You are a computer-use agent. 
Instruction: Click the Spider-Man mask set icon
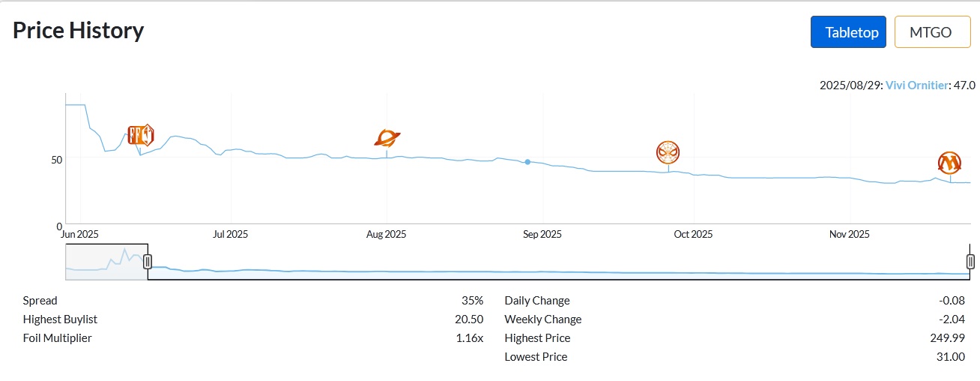click(x=668, y=152)
